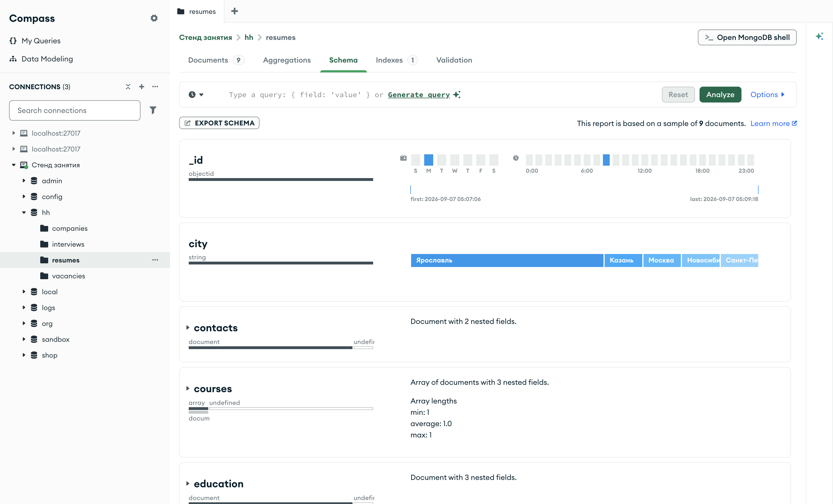
Task: Select Казань bar in city chart
Action: tap(623, 260)
